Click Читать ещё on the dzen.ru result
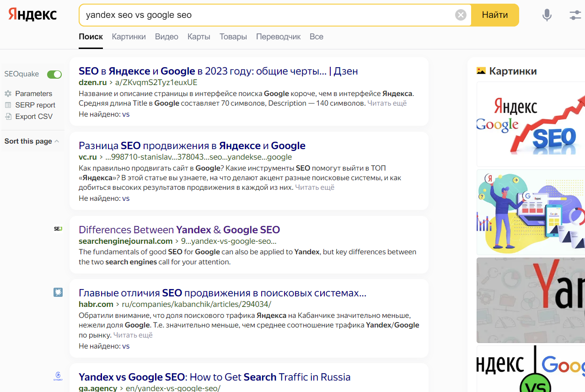Image resolution: width=585 pixels, height=392 pixels. click(388, 103)
